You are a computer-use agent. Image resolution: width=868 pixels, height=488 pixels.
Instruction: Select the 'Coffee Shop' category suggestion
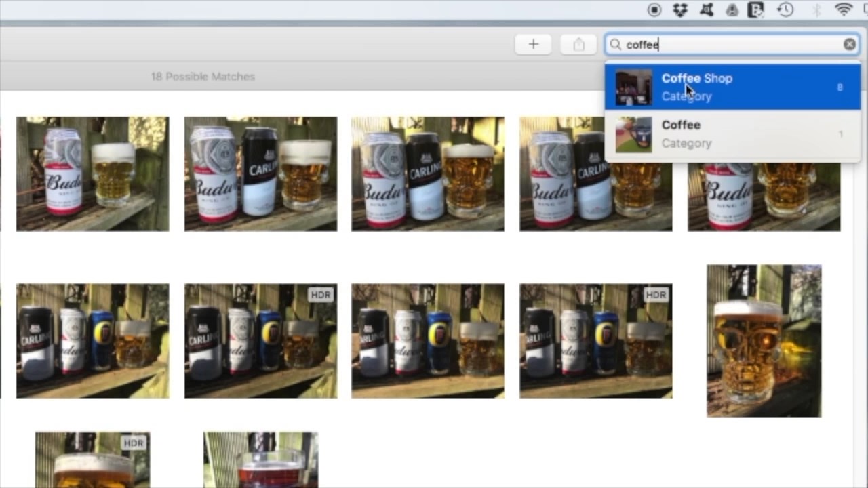732,87
